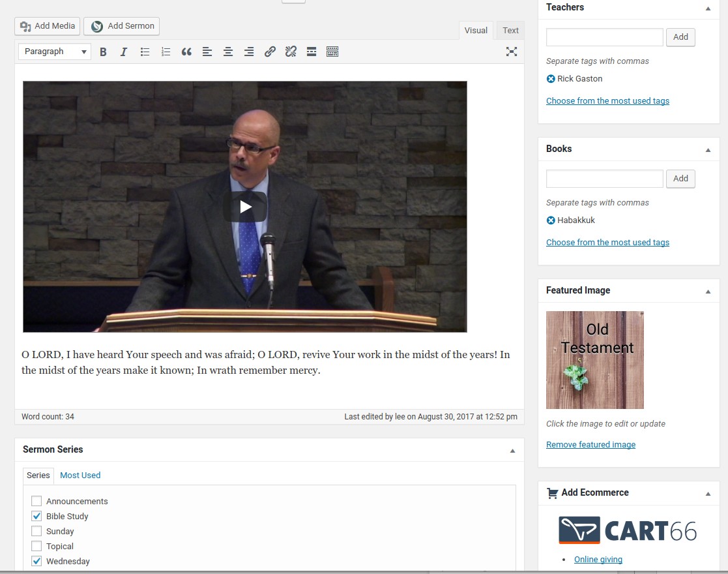
Task: Align text right
Action: point(249,52)
